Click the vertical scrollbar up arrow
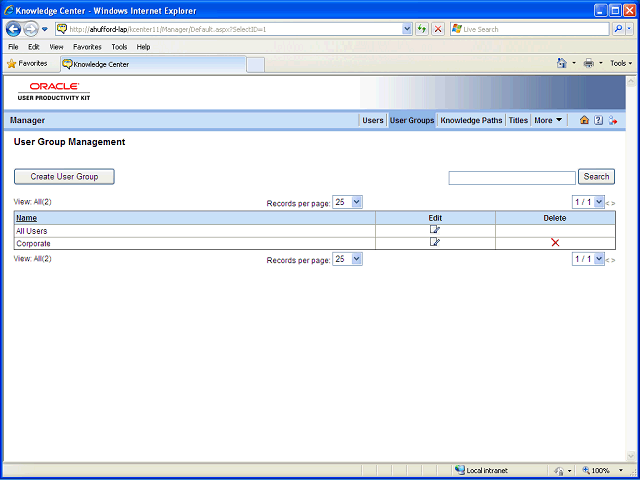Image resolution: width=640 pixels, height=480 pixels. click(x=630, y=81)
